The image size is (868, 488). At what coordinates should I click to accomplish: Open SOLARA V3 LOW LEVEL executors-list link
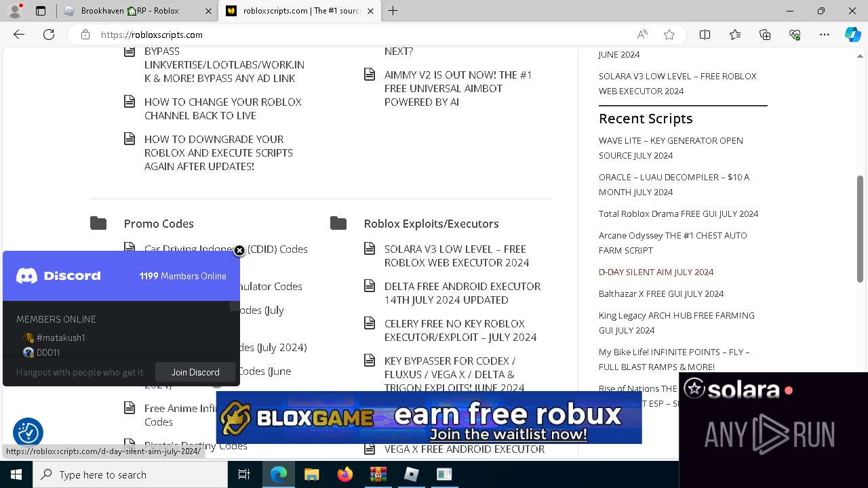point(457,256)
